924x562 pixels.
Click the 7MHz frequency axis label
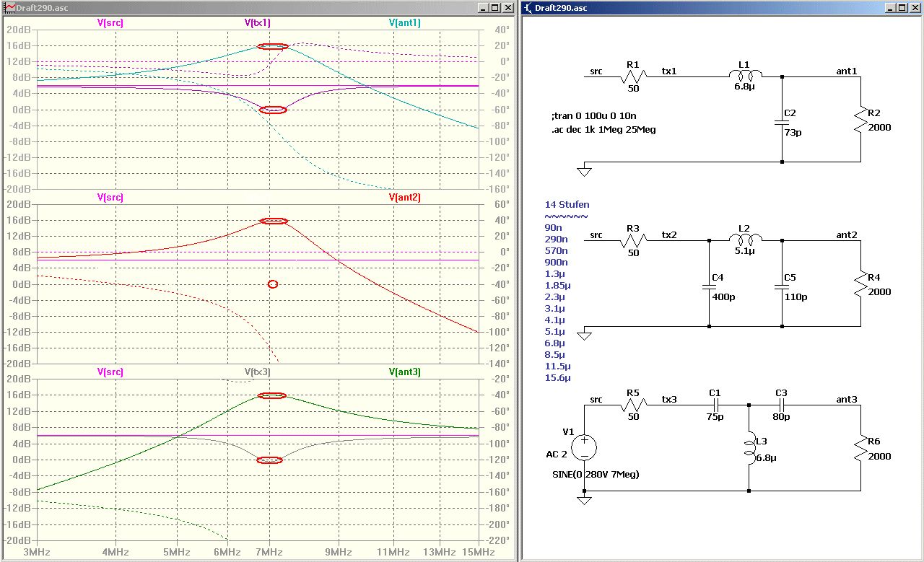point(269,552)
